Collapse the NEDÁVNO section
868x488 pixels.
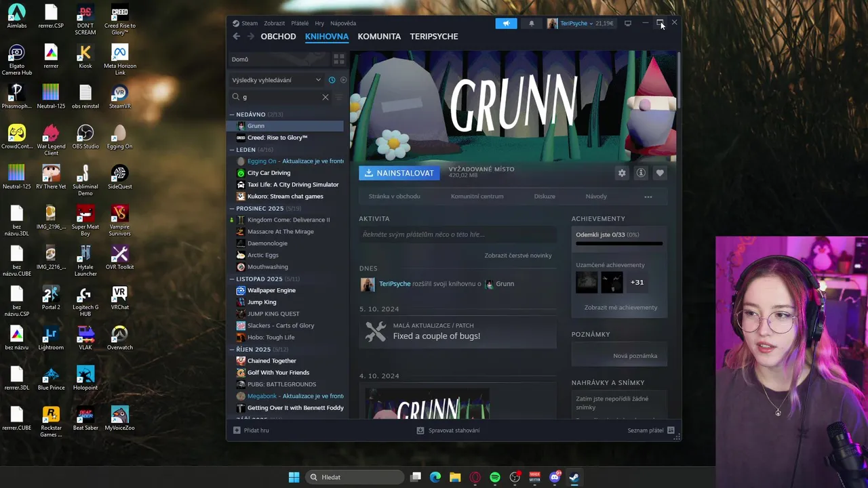(232, 115)
